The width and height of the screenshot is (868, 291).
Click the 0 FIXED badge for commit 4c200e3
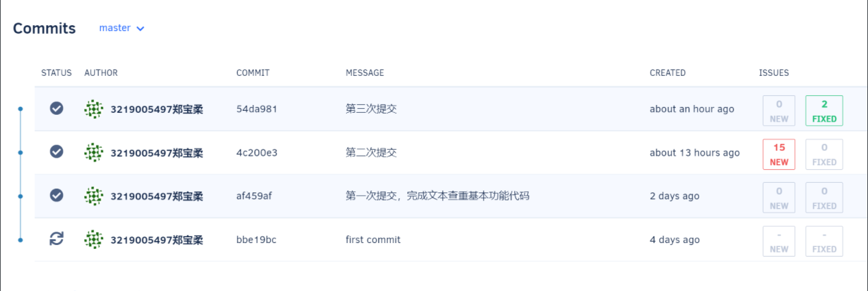[824, 154]
